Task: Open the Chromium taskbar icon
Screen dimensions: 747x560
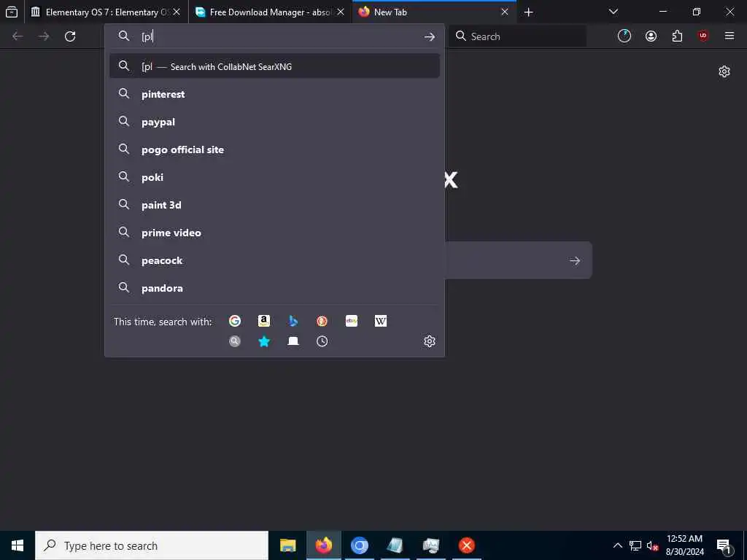Action: (x=359, y=545)
